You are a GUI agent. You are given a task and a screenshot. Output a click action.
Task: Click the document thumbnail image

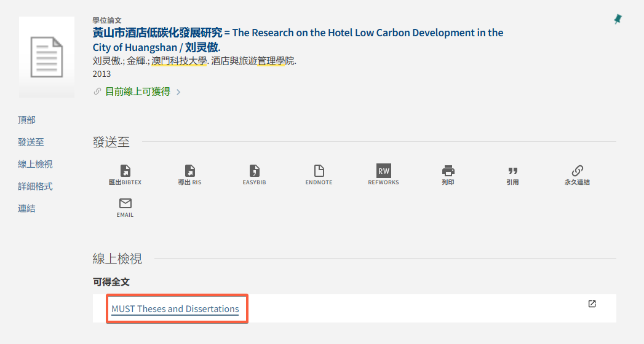coord(47,57)
